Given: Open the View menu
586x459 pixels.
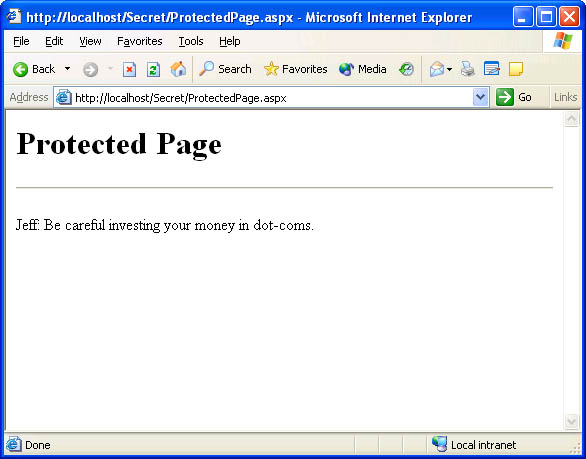Looking at the screenshot, I should point(90,41).
